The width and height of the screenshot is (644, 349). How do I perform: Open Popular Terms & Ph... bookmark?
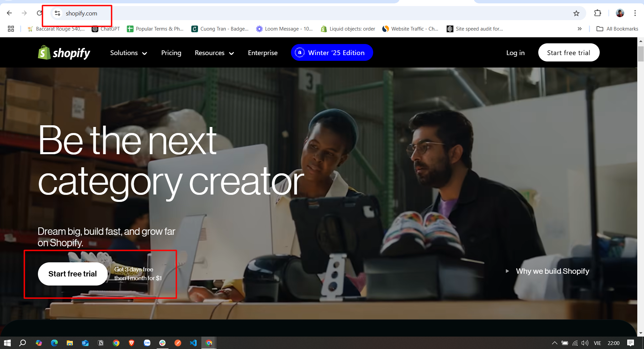(155, 29)
